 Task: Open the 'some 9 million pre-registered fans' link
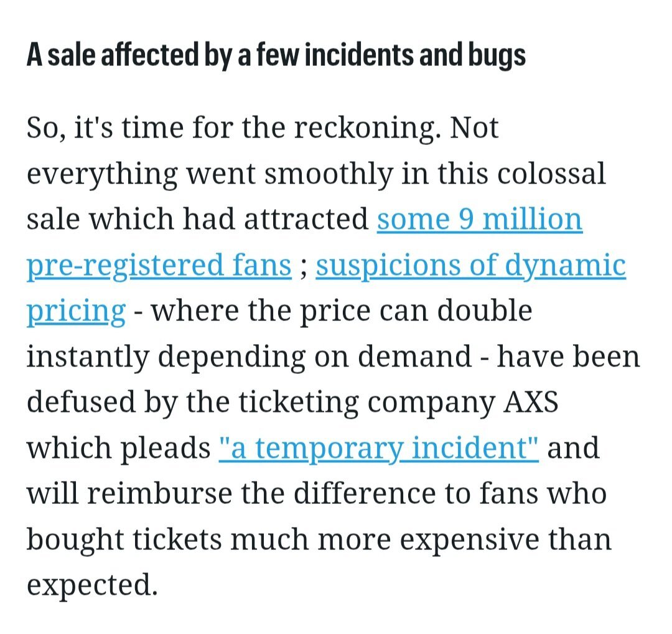[x=479, y=219]
